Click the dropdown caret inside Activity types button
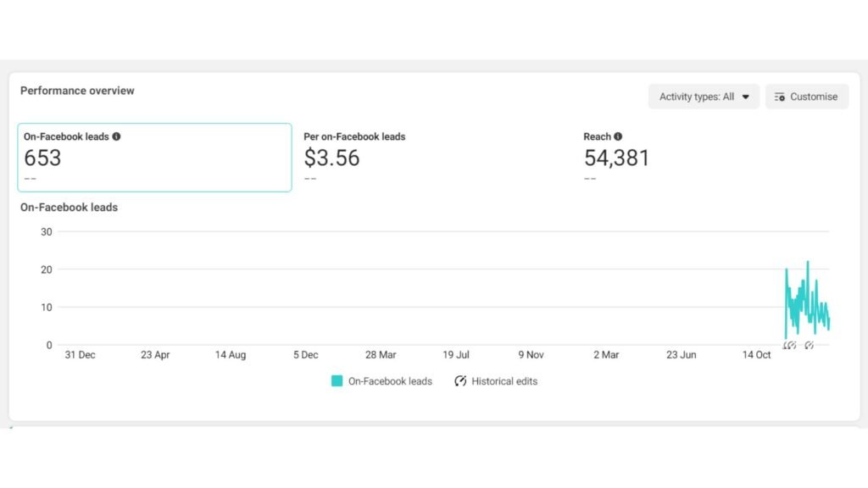The width and height of the screenshot is (868, 488). click(748, 97)
